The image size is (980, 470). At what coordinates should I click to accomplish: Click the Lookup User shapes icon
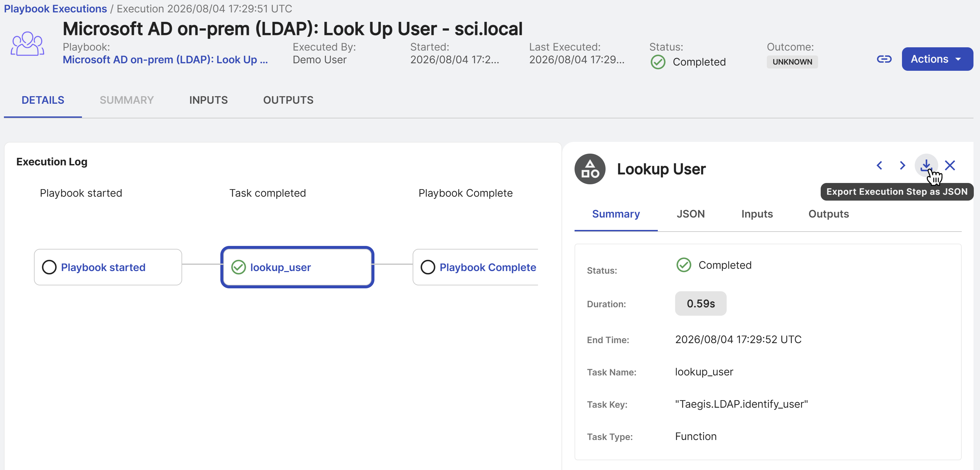click(590, 169)
